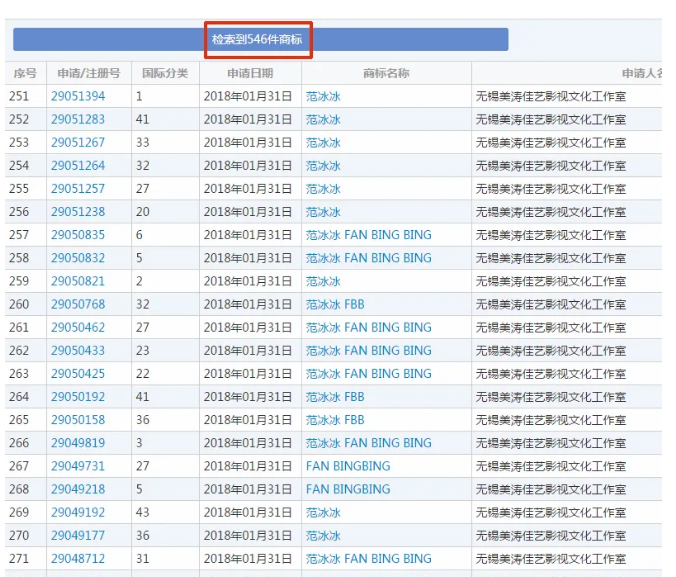Viewport: 676px width, 577px height.
Task: Open registration number 29049731 link
Action: [x=78, y=466]
